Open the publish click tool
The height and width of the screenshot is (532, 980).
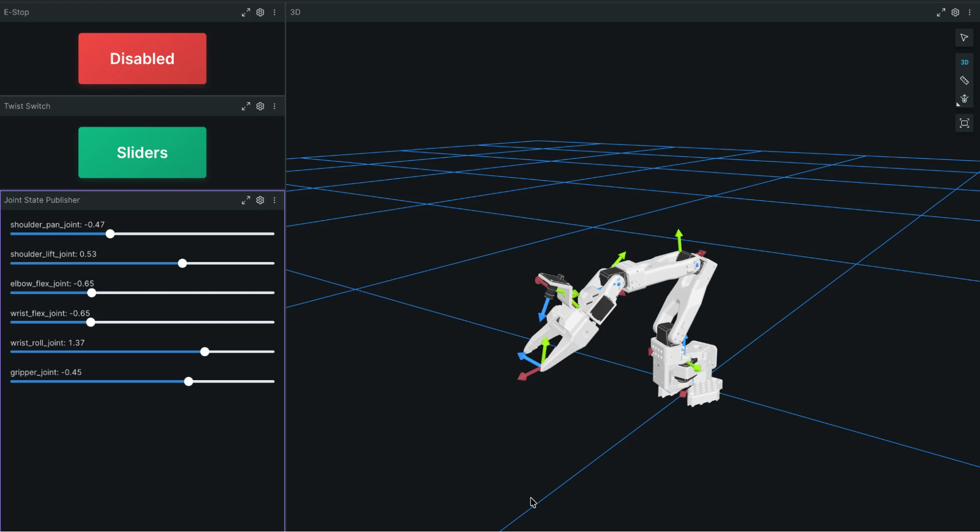coord(964,99)
